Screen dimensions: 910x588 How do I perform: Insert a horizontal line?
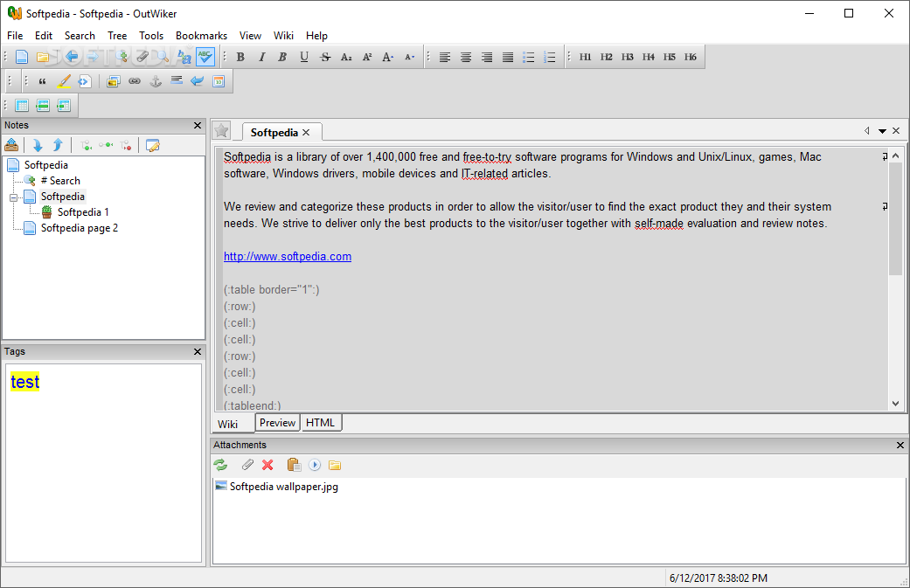point(177,80)
